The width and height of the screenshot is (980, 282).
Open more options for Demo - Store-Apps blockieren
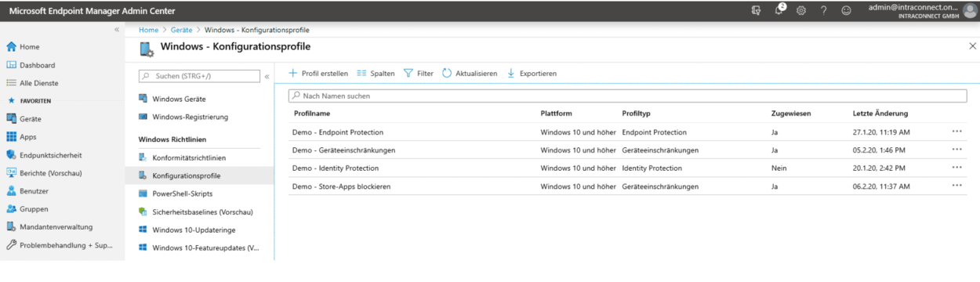pyautogui.click(x=956, y=186)
